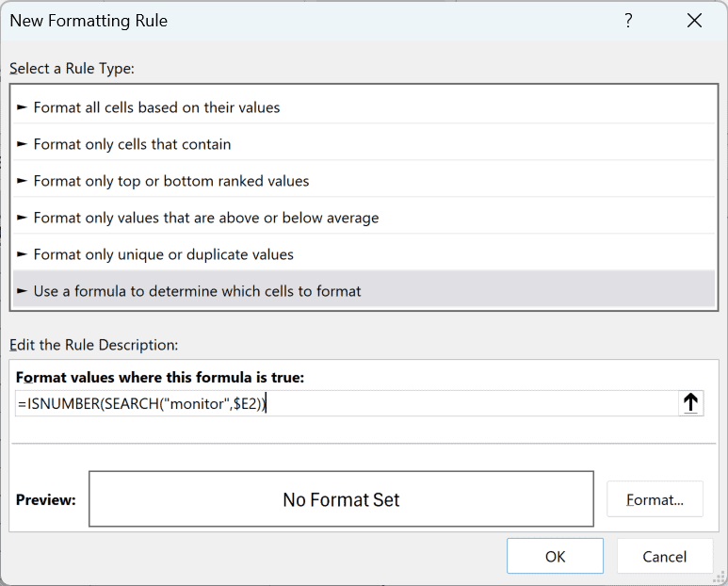Click the 'Preview:' label
The height and width of the screenshot is (586, 728).
45,499
